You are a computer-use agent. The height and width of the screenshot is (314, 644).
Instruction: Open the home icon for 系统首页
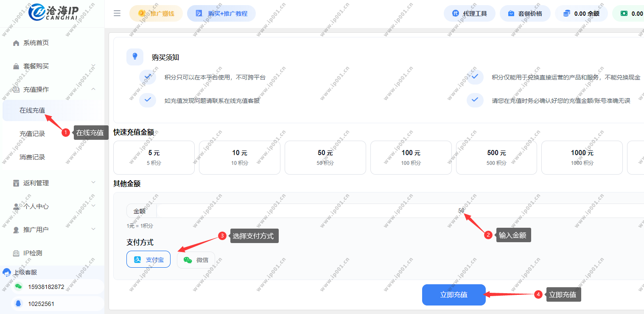16,43
